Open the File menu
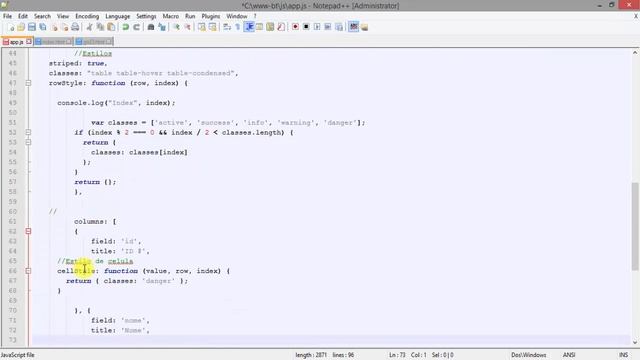 pyautogui.click(x=7, y=16)
